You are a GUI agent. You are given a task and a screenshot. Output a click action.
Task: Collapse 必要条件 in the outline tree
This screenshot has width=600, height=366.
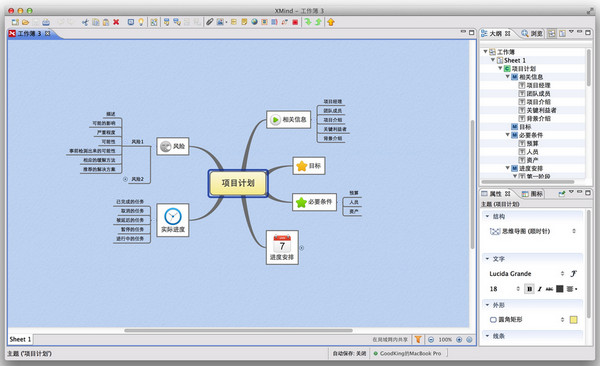pos(507,135)
